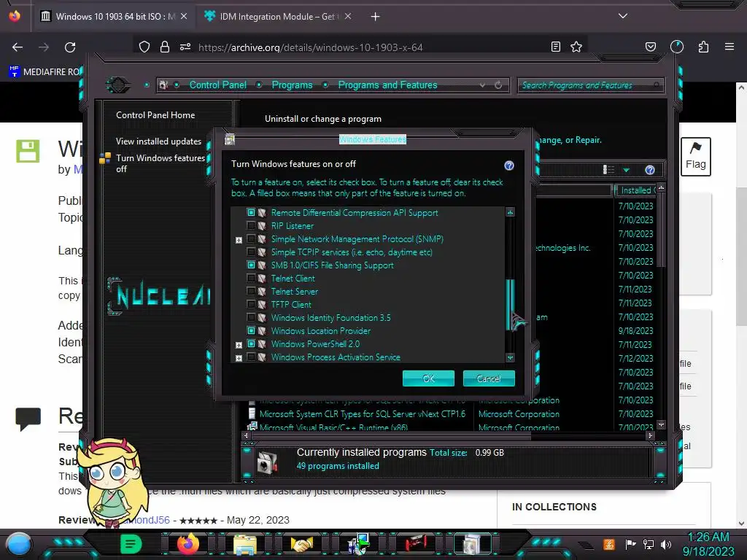Screen dimensions: 747x560
Task: Open Control Panel address bar history dropdown
Action: pyautogui.click(x=483, y=85)
